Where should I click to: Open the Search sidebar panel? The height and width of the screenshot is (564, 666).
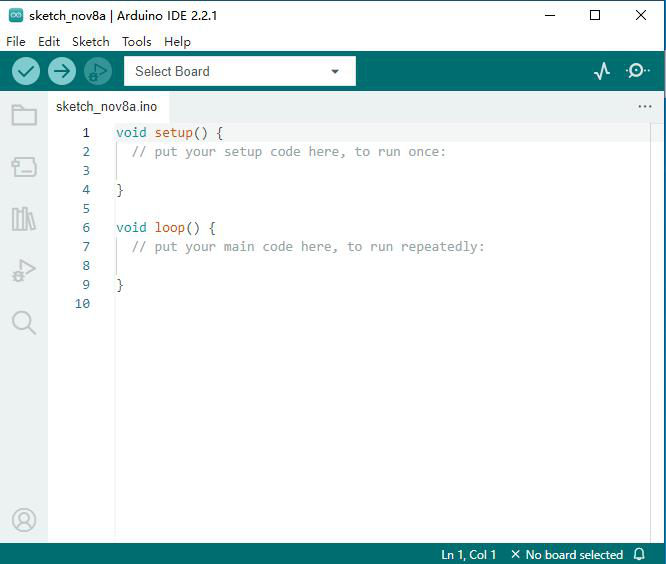(24, 323)
